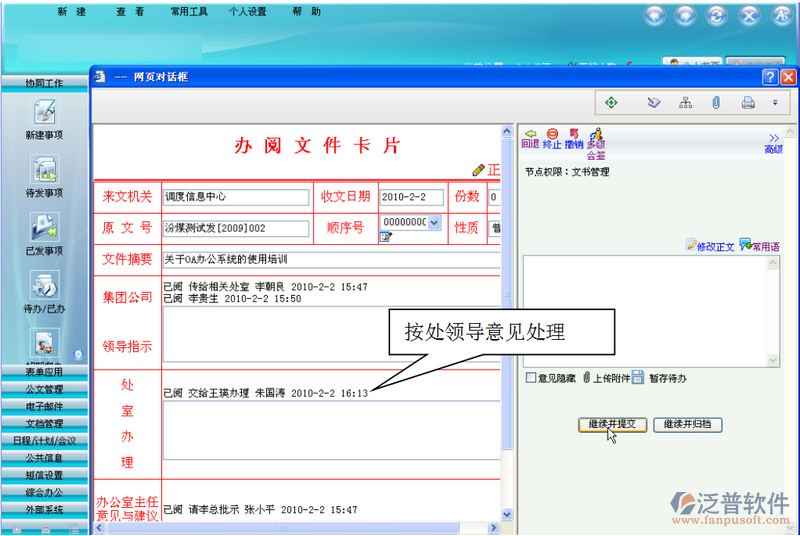Click the 终止 (terminate) red icon
Screen dimensions: 800x536
(552, 134)
